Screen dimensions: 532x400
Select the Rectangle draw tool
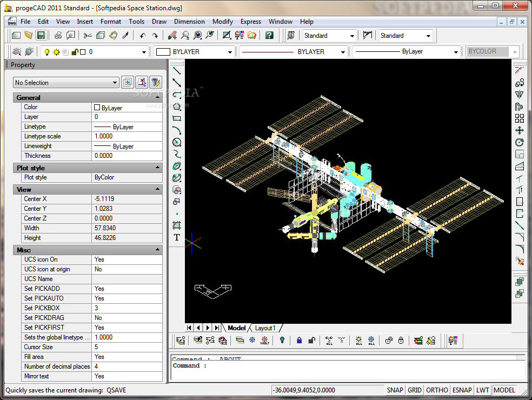(x=177, y=118)
